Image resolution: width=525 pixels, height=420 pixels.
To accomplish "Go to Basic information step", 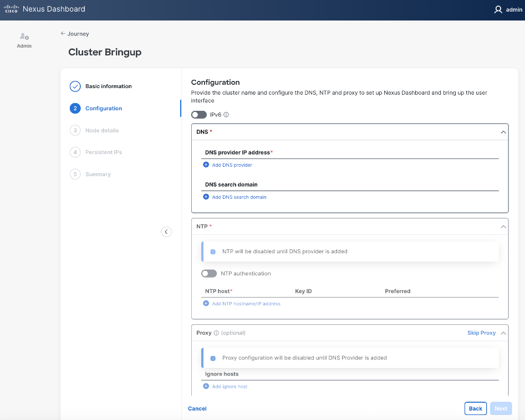I will click(x=108, y=86).
